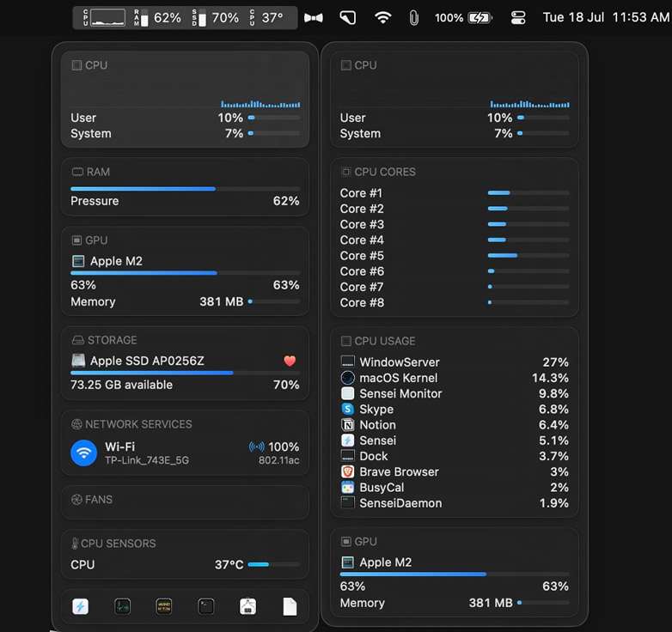Click the WindowServer process icon
The height and width of the screenshot is (632, 672).
click(347, 362)
